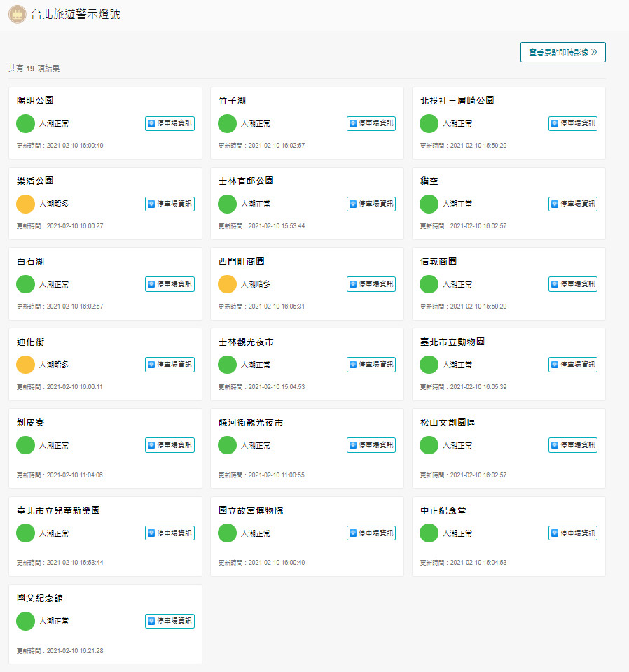Click the parking icon in 信義商圈 card
This screenshot has height=672, width=629.
(x=555, y=284)
